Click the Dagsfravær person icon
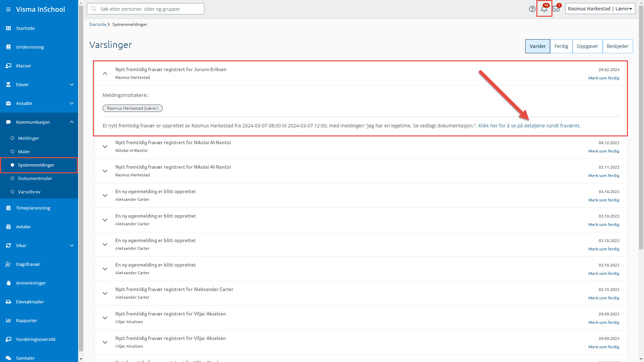Image resolution: width=644 pixels, height=362 pixels. pos(8,264)
